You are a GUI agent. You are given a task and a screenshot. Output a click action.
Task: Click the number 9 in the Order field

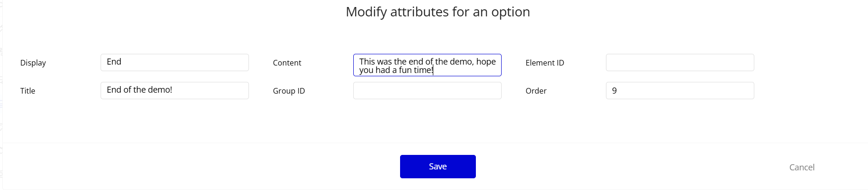614,91
